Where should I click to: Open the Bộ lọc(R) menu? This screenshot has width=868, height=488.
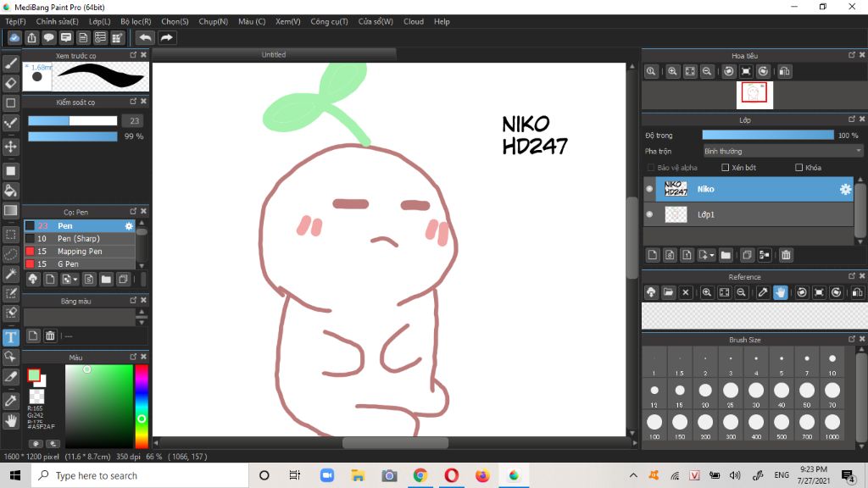(136, 21)
